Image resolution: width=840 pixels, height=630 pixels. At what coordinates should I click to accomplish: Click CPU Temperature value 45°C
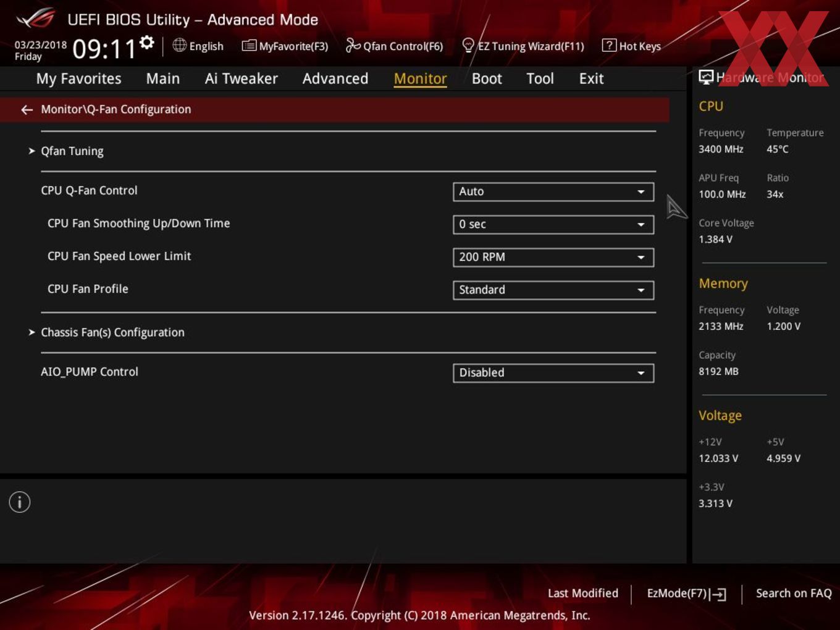tap(778, 149)
